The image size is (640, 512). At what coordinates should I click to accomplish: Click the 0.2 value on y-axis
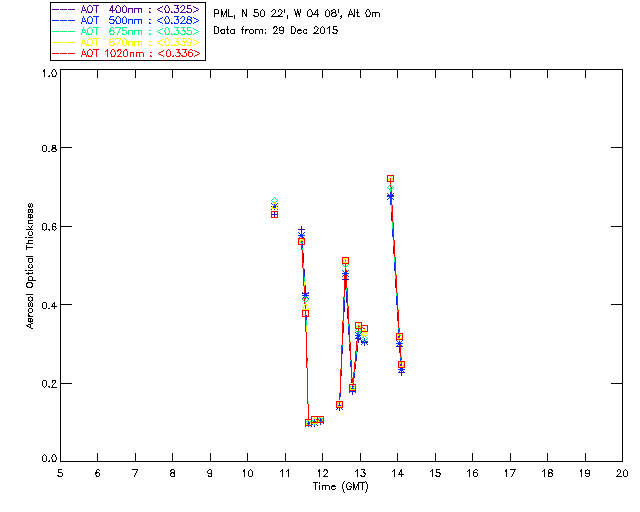(x=49, y=383)
